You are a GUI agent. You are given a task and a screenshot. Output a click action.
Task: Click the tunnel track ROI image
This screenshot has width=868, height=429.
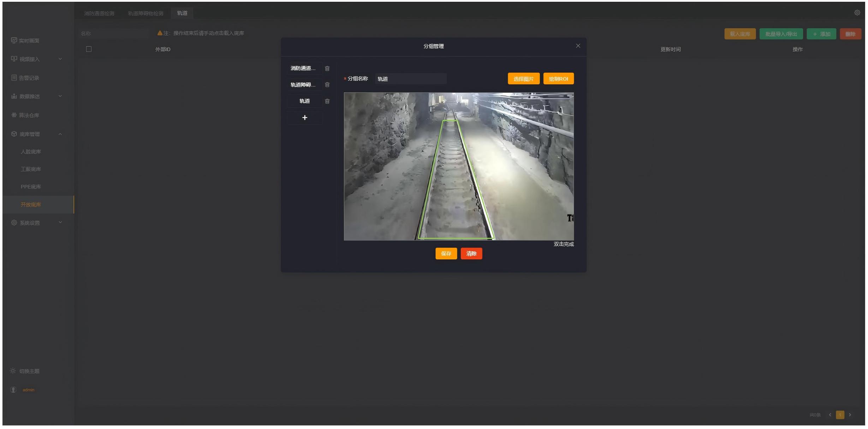tap(459, 167)
